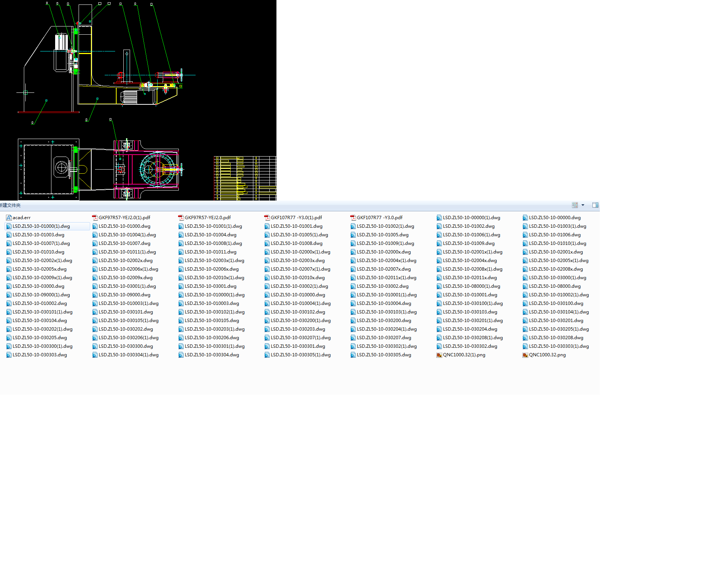Select file LSD.ZL50-10-08000.dwg

(554, 286)
